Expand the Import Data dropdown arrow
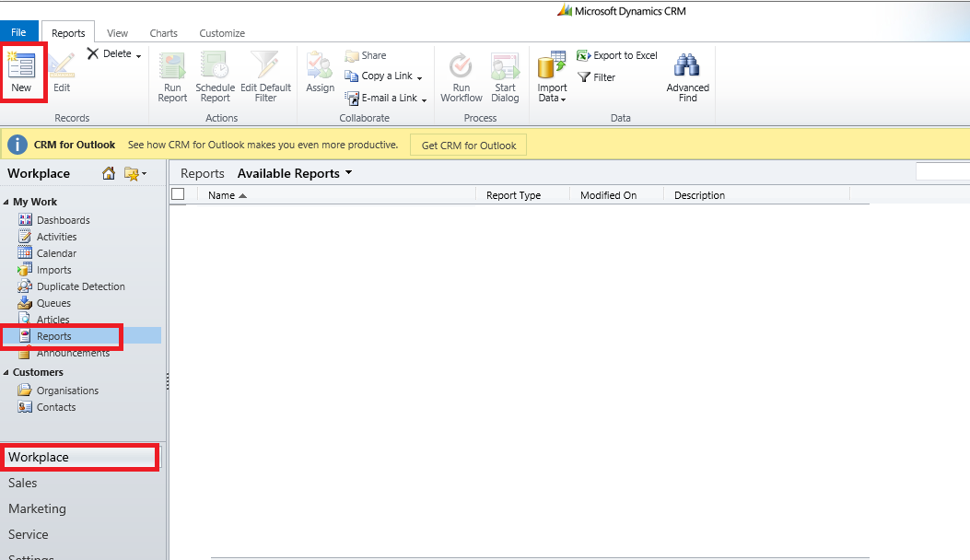 pyautogui.click(x=563, y=99)
